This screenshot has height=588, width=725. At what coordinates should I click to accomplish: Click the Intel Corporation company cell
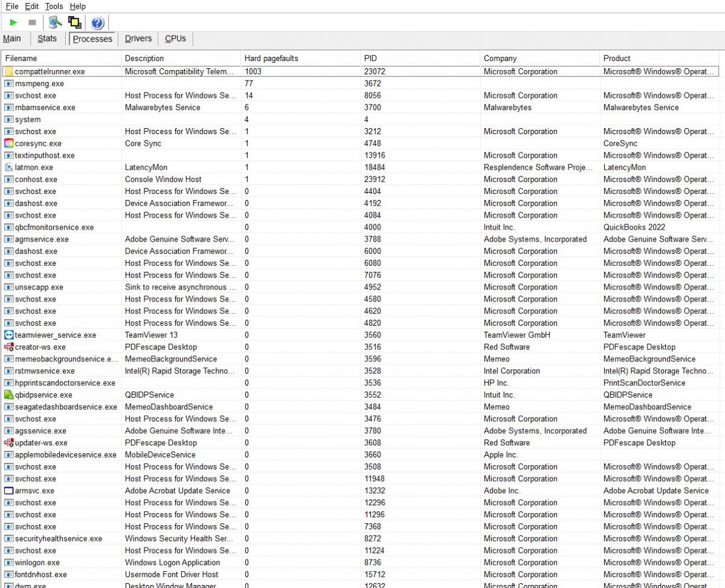[512, 371]
